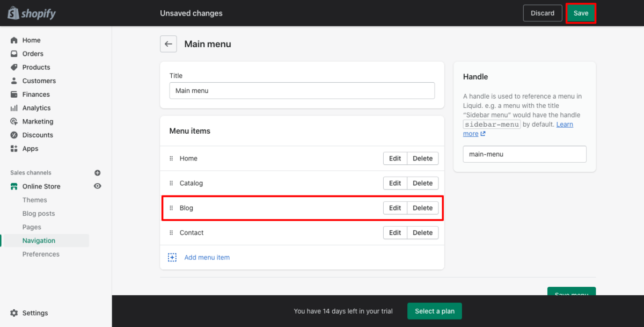Click the drag handle icon for Home
The height and width of the screenshot is (327, 644).
tap(171, 158)
